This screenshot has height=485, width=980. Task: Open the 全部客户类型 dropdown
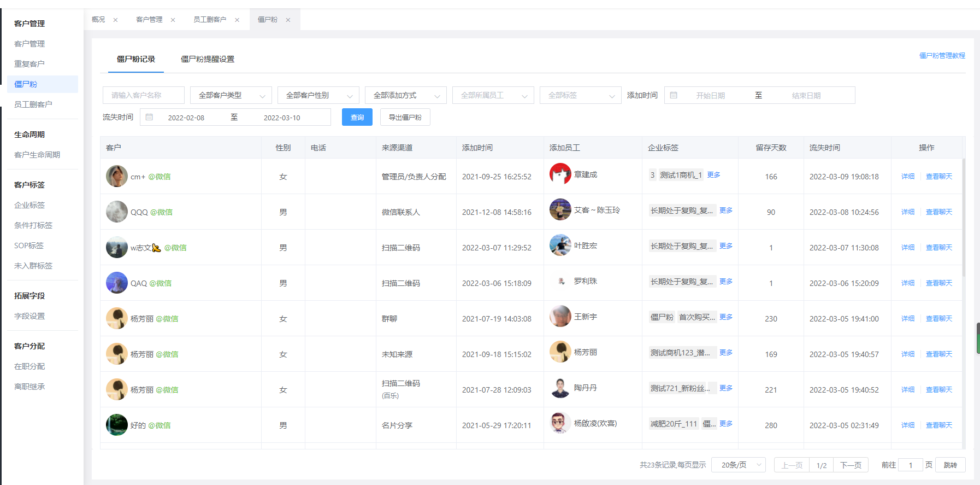tap(231, 95)
